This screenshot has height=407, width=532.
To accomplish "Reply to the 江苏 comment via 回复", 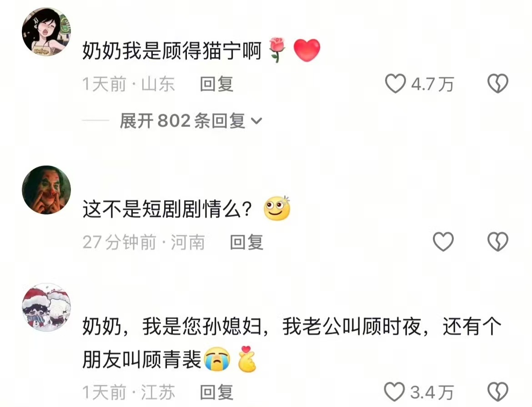I will tap(216, 392).
